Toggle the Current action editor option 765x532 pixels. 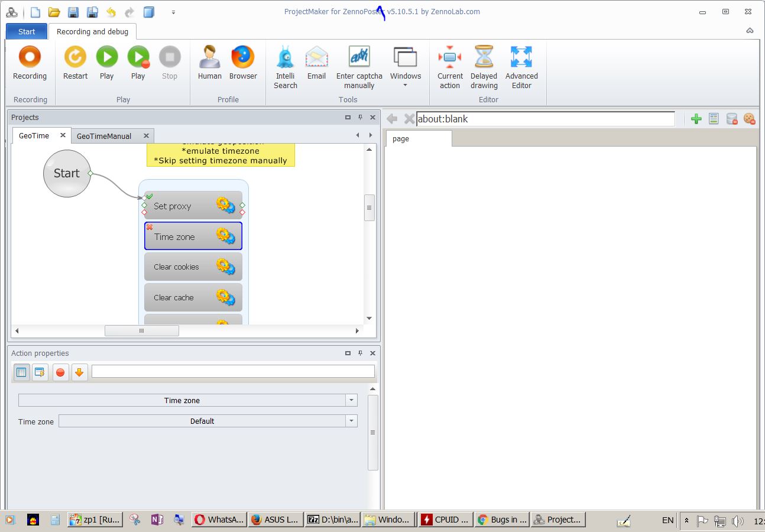pos(450,67)
